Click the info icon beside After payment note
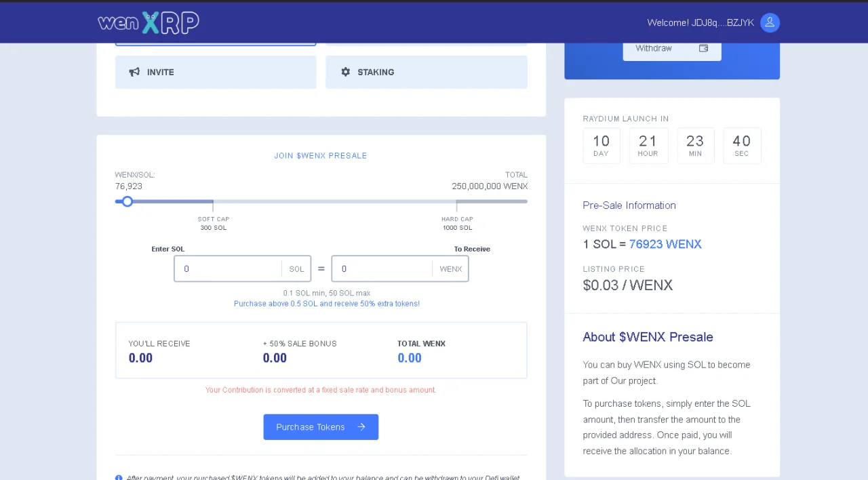Screen dimensions: 868x480 (x=119, y=478)
